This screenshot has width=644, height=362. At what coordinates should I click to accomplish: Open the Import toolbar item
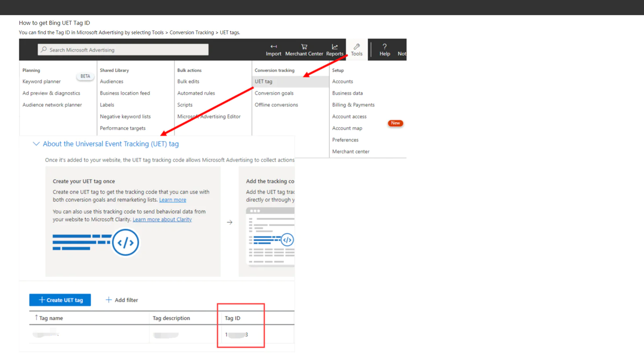tap(273, 50)
